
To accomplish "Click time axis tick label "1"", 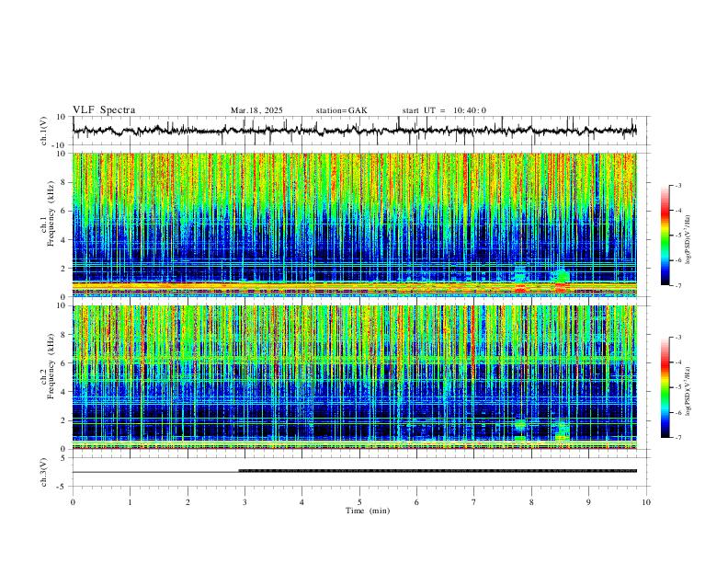I will point(130,502).
